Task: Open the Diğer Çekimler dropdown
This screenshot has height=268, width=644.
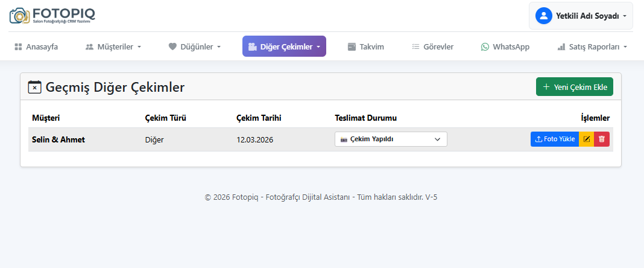Action: coord(284,46)
